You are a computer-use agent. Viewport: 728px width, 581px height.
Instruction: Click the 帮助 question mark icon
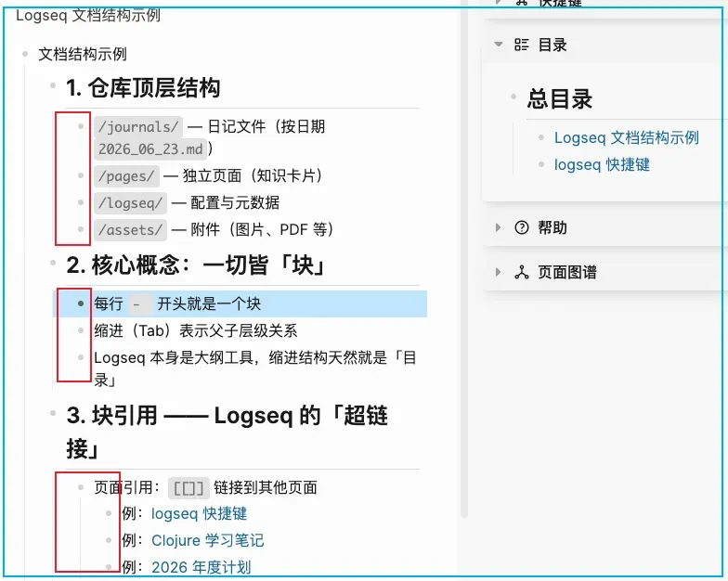pyautogui.click(x=522, y=227)
